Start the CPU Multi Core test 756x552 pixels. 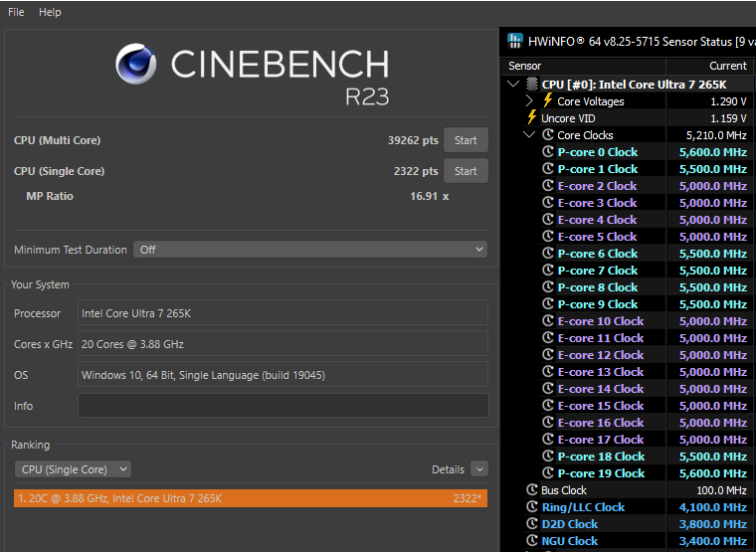(466, 140)
